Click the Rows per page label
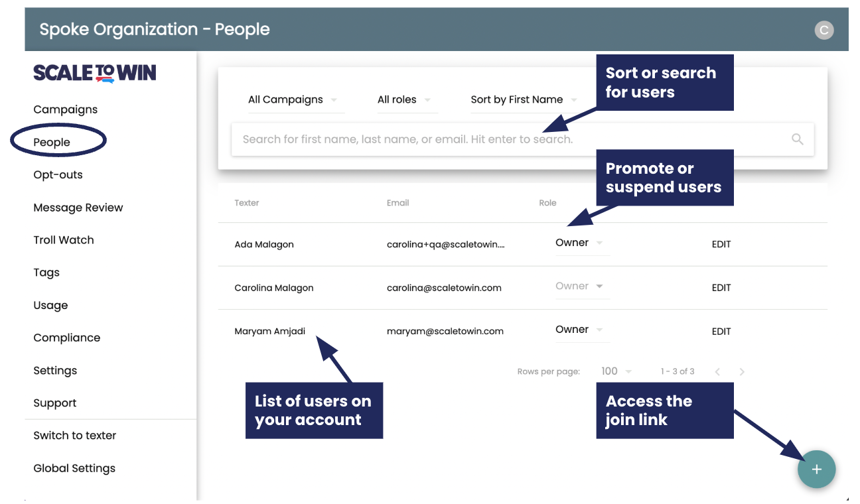Viewport: 860px width, 504px height. pos(549,371)
